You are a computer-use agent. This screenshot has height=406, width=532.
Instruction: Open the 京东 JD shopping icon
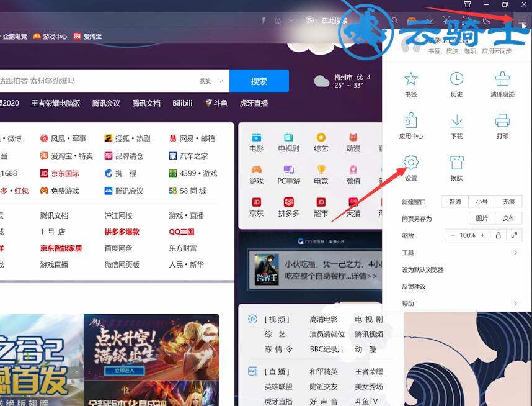tap(256, 202)
